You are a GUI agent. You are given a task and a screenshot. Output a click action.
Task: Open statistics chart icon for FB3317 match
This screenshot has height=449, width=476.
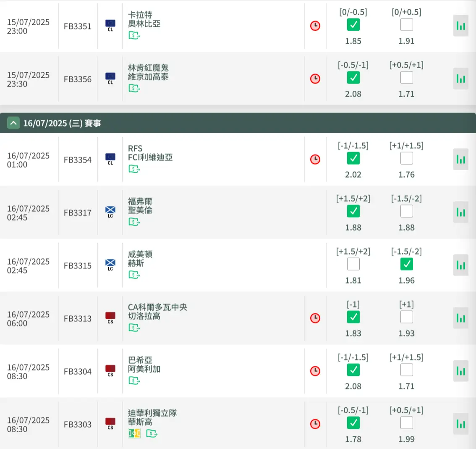[460, 213]
